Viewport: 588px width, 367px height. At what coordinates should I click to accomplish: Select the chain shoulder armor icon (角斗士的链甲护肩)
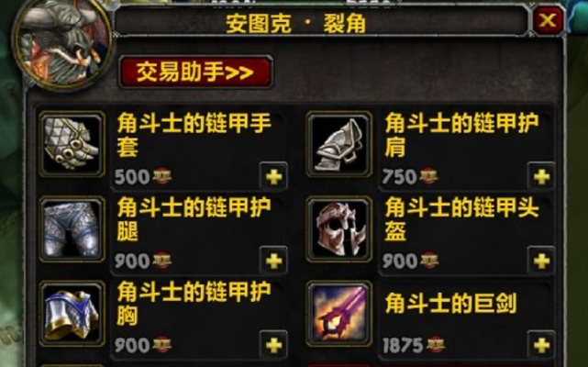(339, 144)
